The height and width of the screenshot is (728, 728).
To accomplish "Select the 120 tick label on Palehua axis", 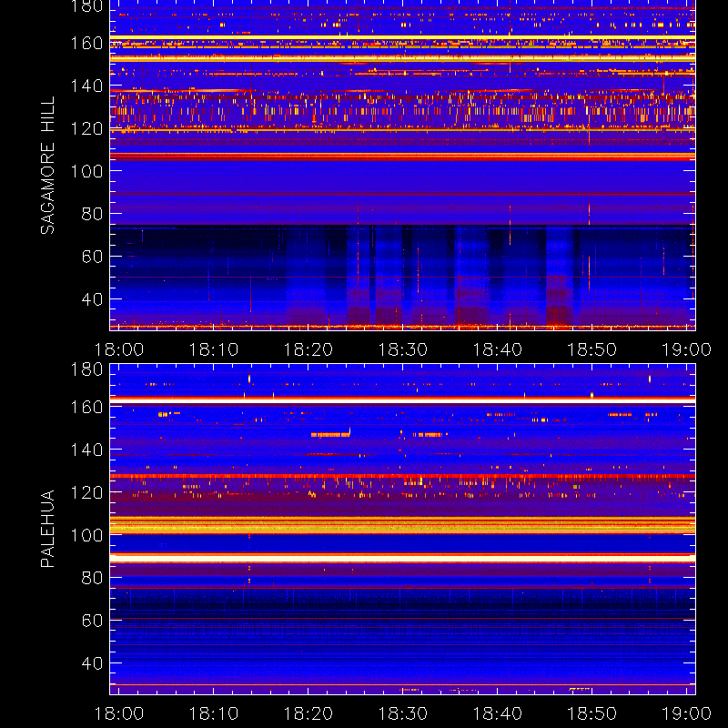I will [86, 492].
